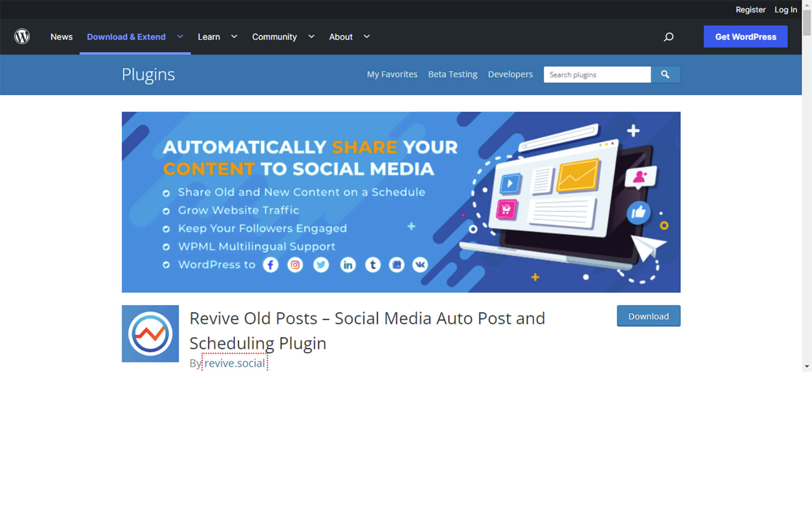Expand the Download & Extend chevron
The image size is (812, 508).
180,36
